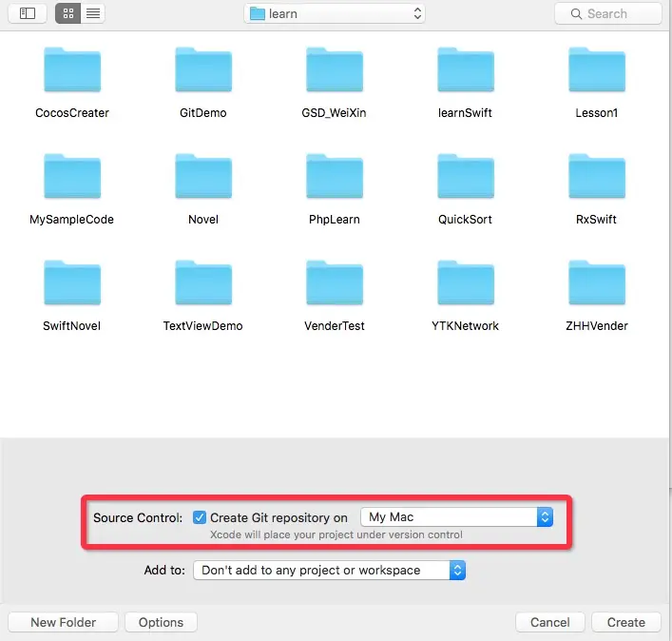Click the Create button

(x=626, y=622)
